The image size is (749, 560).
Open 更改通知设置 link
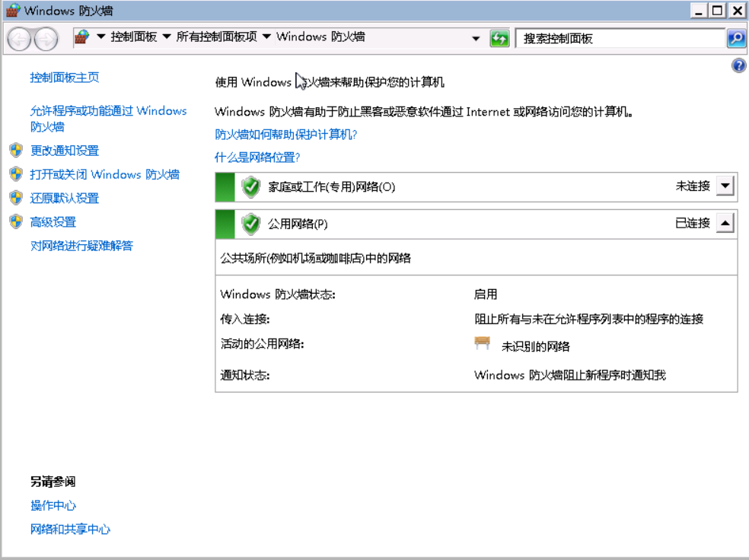65,151
